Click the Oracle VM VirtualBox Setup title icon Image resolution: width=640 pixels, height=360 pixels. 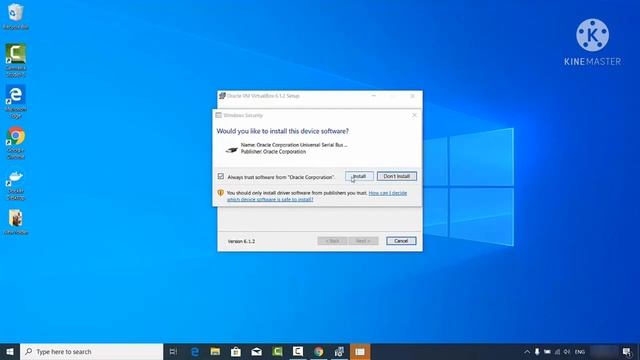point(222,96)
